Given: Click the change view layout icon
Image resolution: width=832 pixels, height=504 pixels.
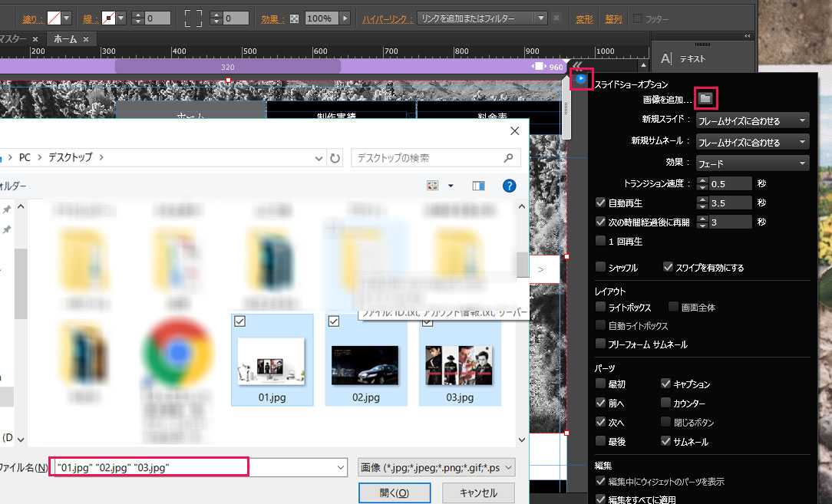Looking at the screenshot, I should pos(432,186).
